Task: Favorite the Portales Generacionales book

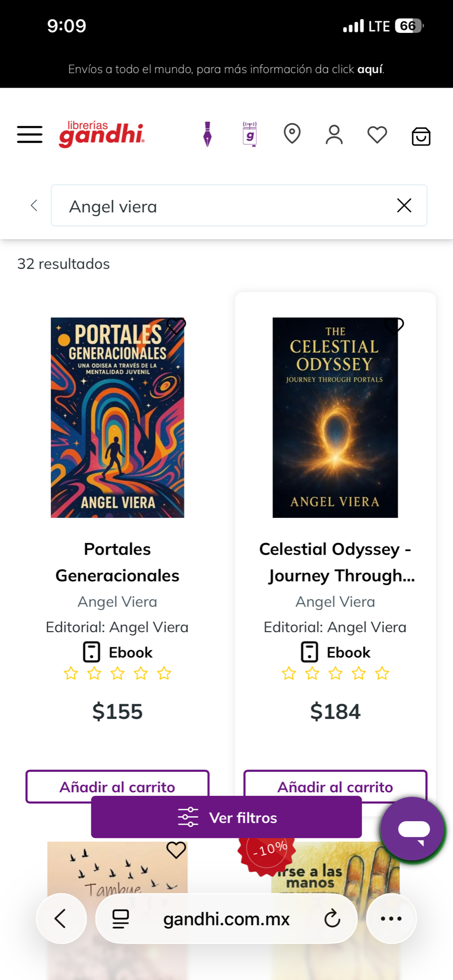Action: (176, 325)
